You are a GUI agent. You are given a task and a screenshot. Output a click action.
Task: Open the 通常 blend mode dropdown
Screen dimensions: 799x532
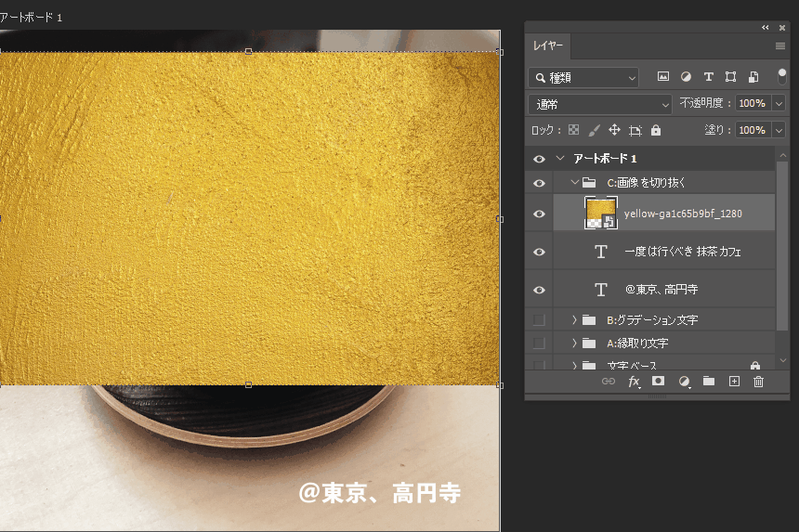click(600, 104)
